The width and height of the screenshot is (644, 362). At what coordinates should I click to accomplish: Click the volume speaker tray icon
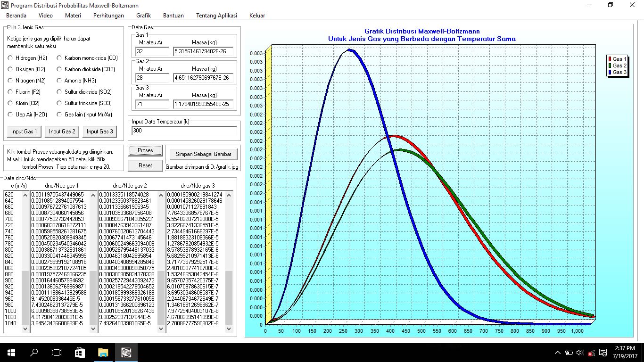coord(579,353)
